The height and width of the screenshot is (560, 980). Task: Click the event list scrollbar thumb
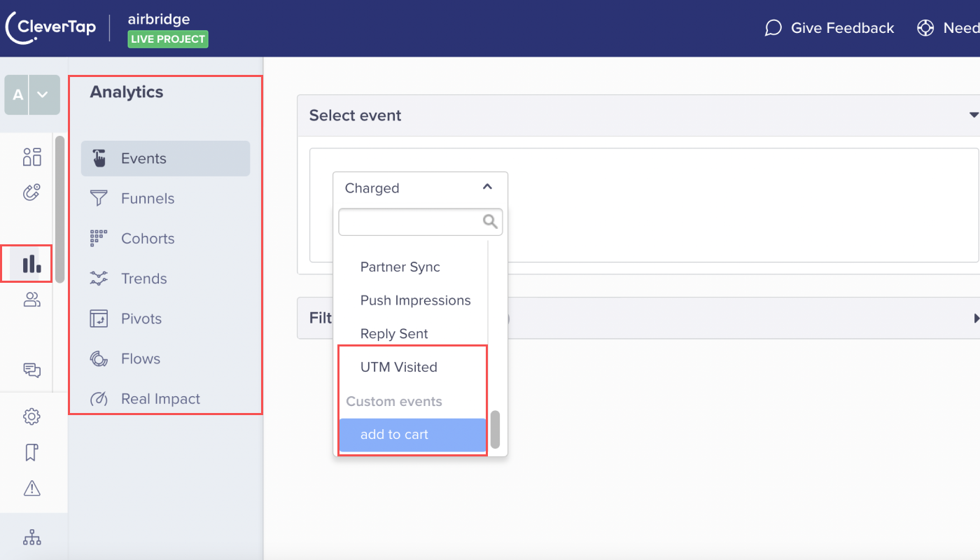tap(496, 429)
